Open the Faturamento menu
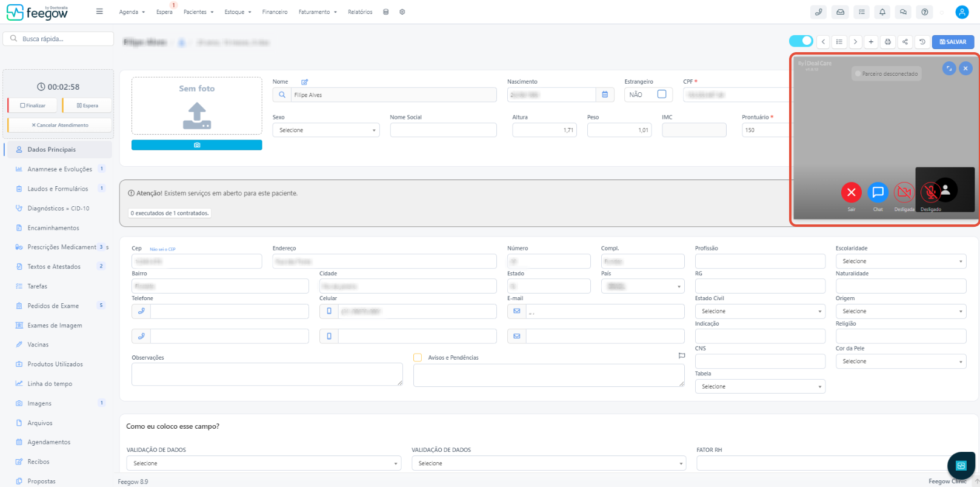980x487 pixels. point(318,12)
